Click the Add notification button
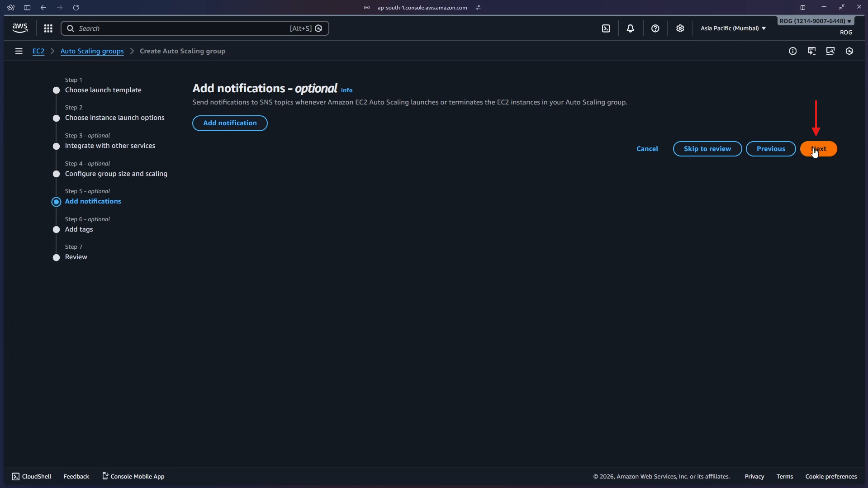This screenshot has height=488, width=868. tap(229, 123)
